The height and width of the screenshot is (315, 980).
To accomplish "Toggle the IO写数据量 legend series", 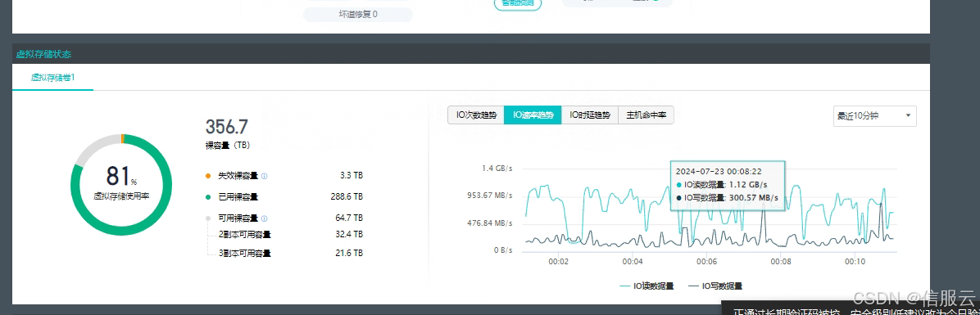I will click(715, 286).
